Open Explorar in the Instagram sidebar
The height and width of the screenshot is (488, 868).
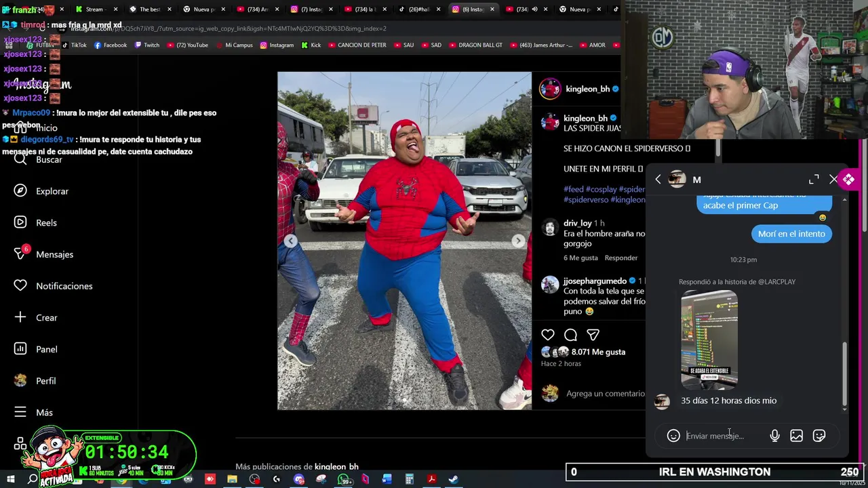click(x=41, y=191)
